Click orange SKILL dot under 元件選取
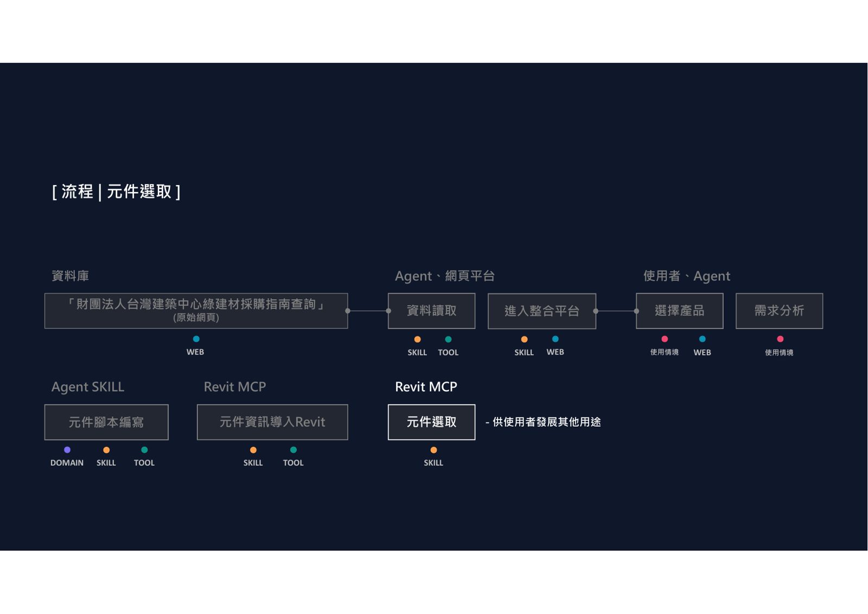 [433, 450]
